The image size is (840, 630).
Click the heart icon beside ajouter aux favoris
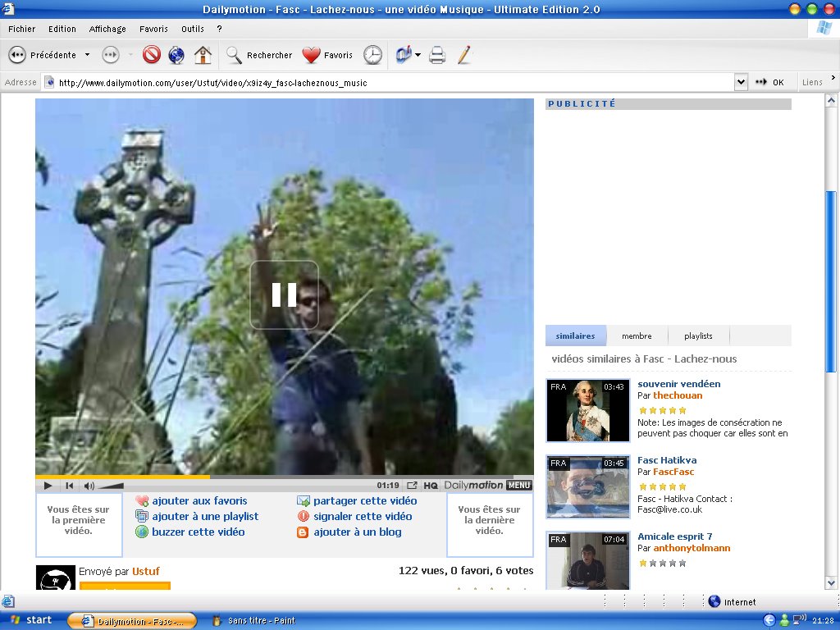[142, 501]
